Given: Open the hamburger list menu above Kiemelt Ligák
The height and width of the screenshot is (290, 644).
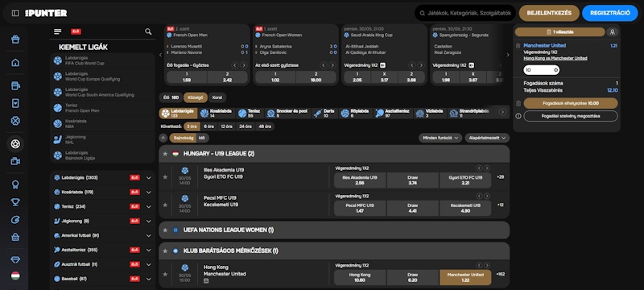Looking at the screenshot, I should pyautogui.click(x=57, y=31).
